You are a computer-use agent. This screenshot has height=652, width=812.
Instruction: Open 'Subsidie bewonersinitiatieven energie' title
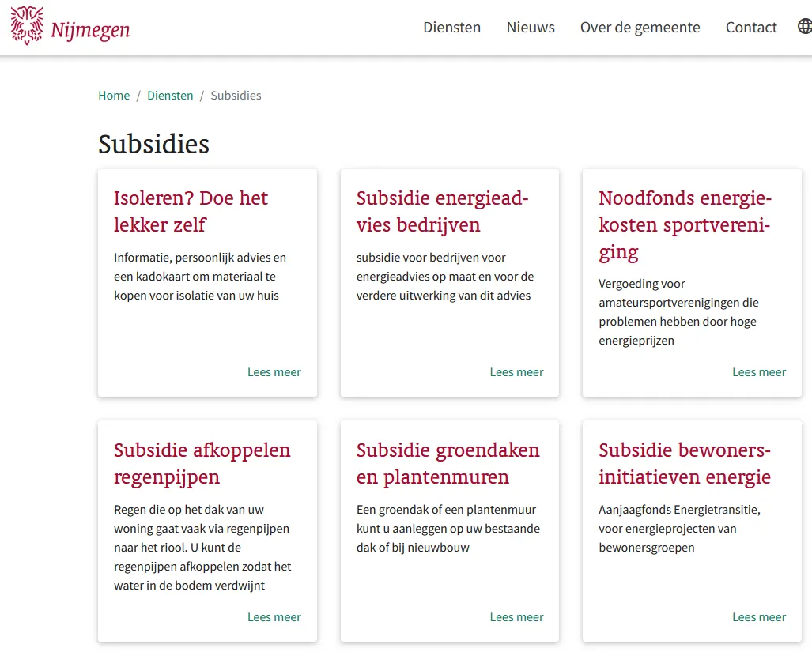(x=685, y=464)
